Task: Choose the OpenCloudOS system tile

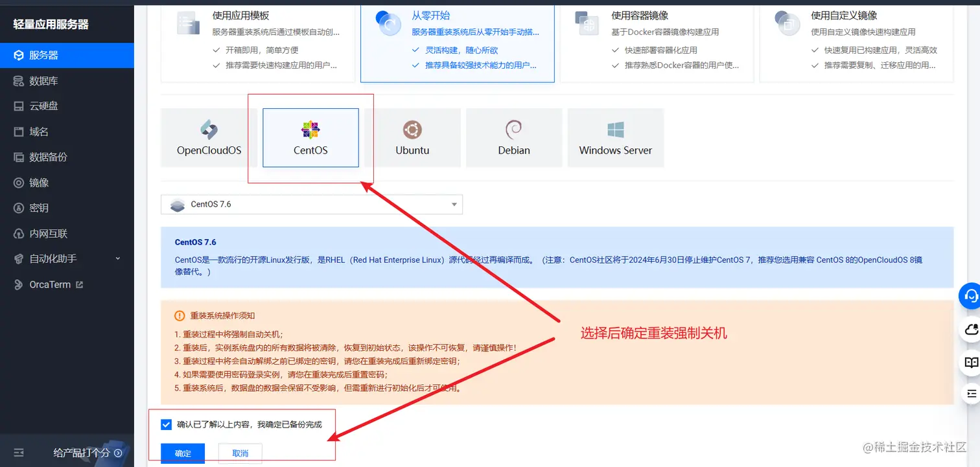Action: click(209, 138)
